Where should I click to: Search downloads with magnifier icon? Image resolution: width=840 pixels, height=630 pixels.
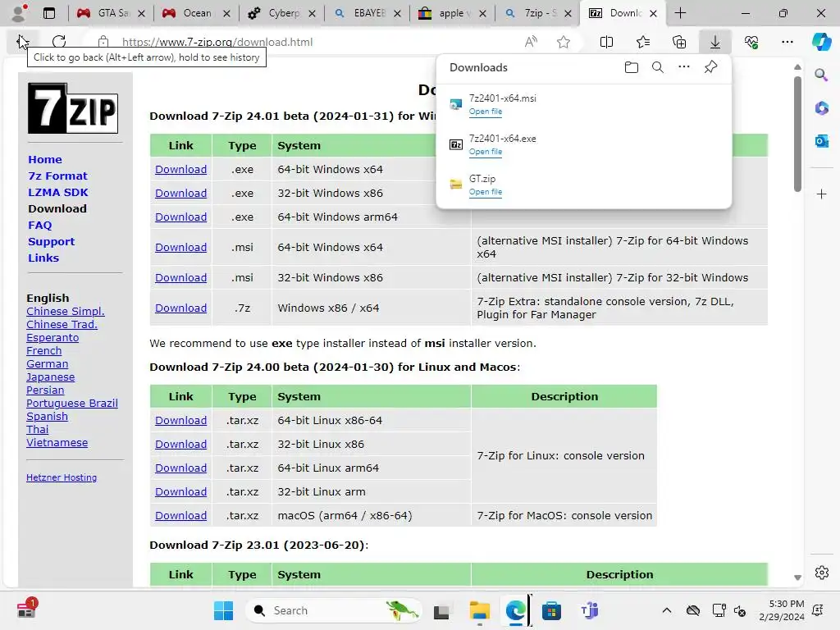[658, 67]
